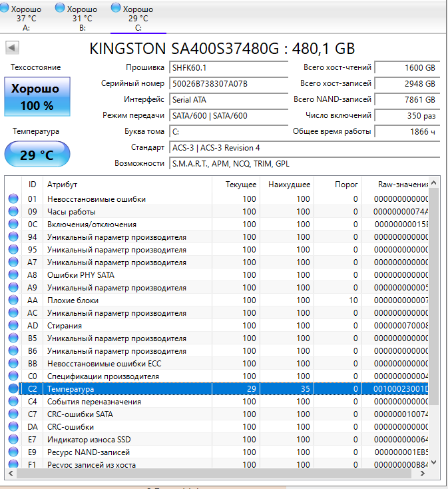Screen dimensions: 448x489
Task: Select the Плохие блоки attribute row
Action: pos(216,300)
